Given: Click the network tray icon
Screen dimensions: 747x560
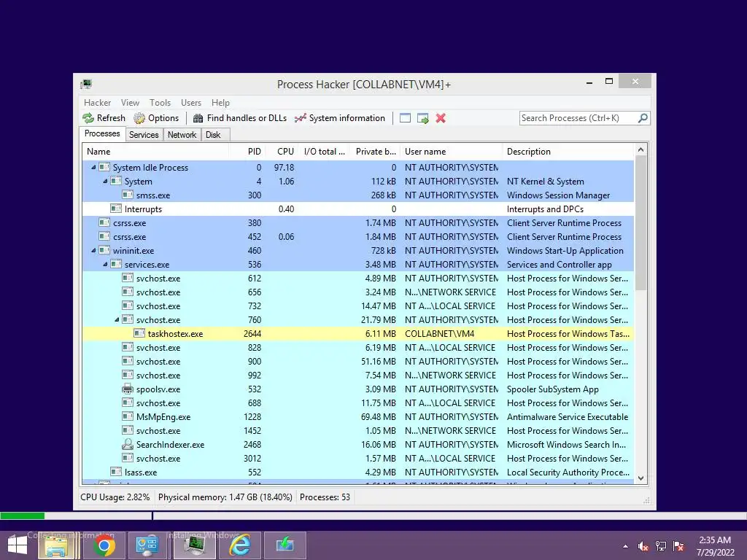Looking at the screenshot, I should click(661, 546).
